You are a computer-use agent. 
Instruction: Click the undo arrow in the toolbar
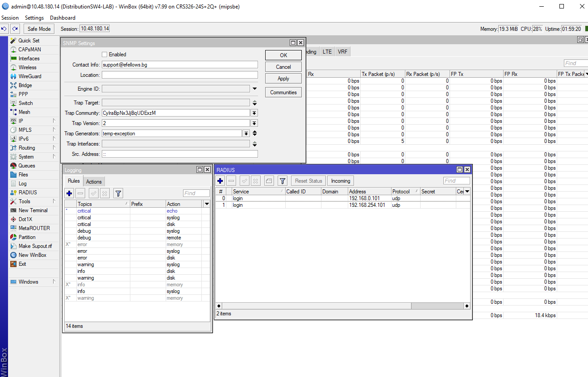4,29
